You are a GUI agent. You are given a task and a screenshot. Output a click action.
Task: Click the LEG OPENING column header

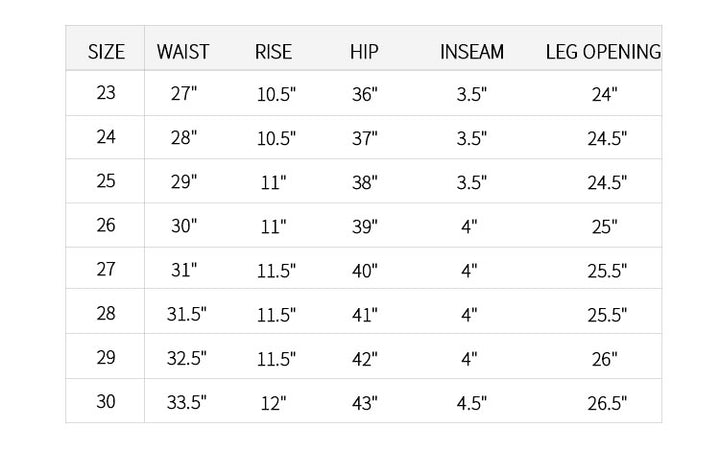coord(603,51)
